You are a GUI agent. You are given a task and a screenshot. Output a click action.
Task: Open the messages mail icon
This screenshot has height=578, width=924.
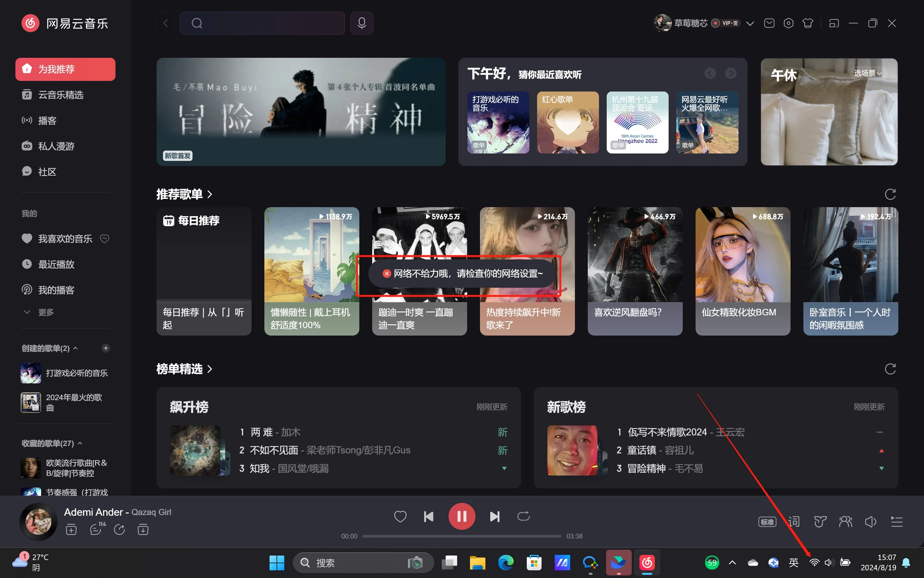pos(769,23)
